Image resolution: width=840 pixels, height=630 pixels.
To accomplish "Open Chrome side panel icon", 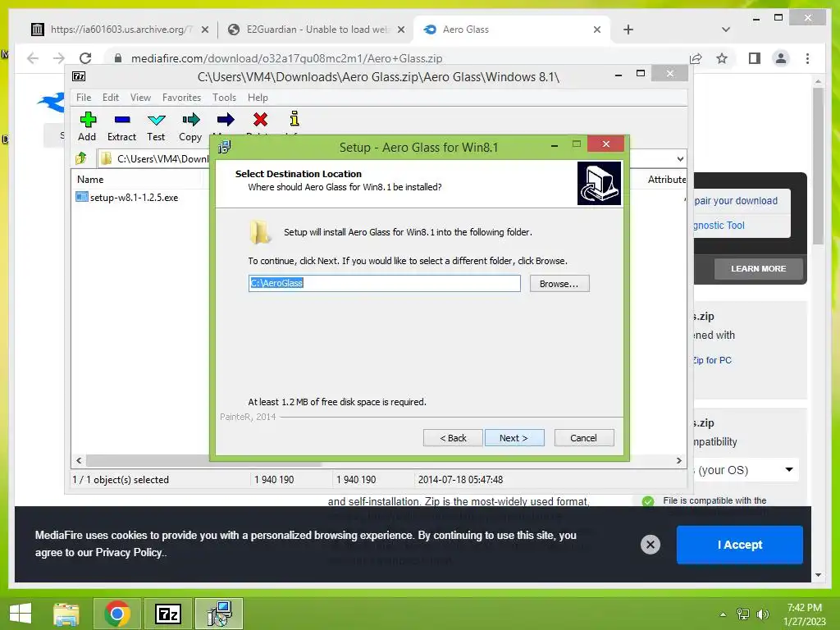I will 755,58.
